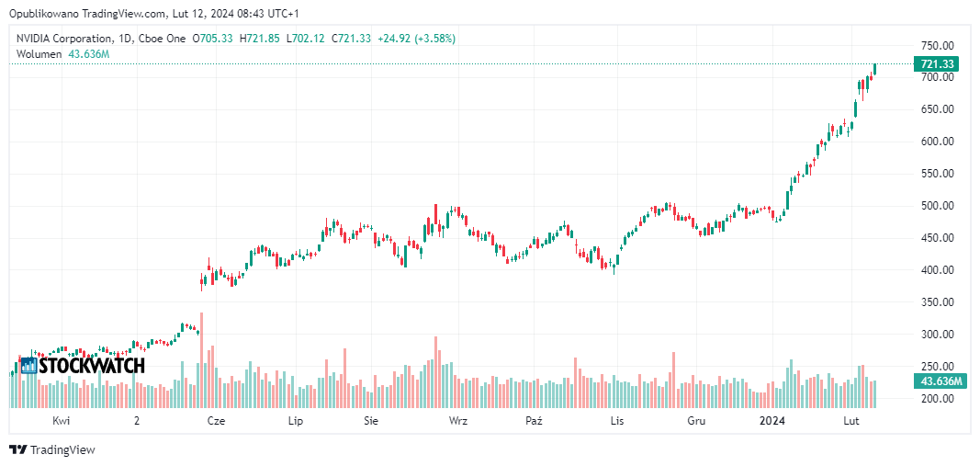
Task: Click the 700.00 price axis label
Action: [x=938, y=77]
